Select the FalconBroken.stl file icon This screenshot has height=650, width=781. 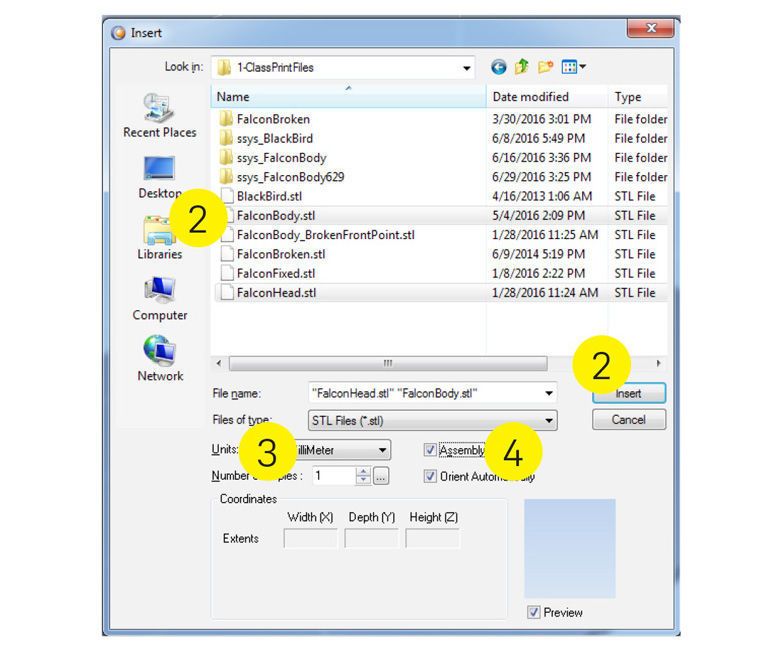(227, 254)
